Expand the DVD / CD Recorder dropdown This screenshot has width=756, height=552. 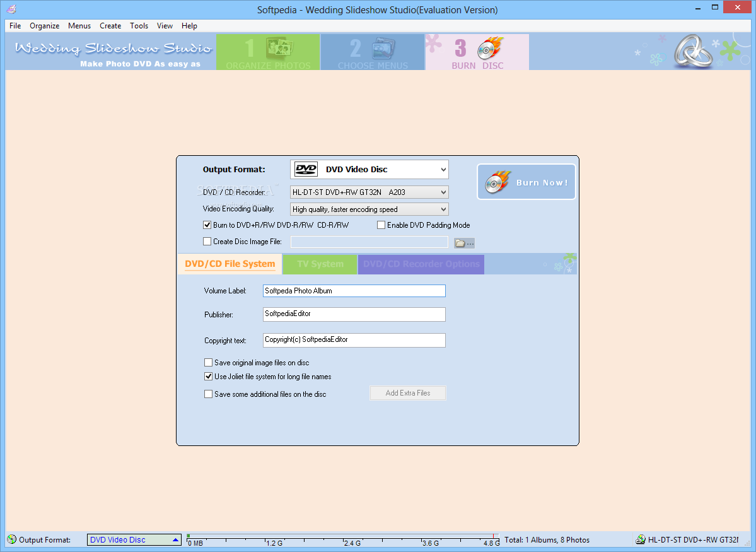[x=443, y=192]
